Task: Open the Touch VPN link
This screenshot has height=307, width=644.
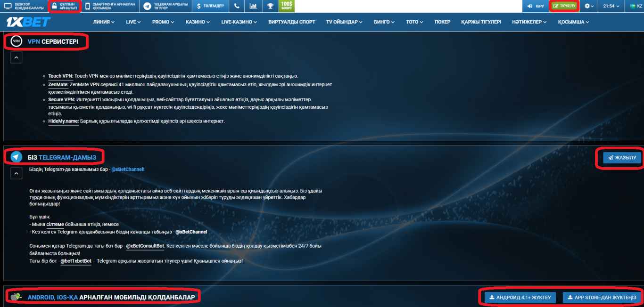Action: point(61,76)
